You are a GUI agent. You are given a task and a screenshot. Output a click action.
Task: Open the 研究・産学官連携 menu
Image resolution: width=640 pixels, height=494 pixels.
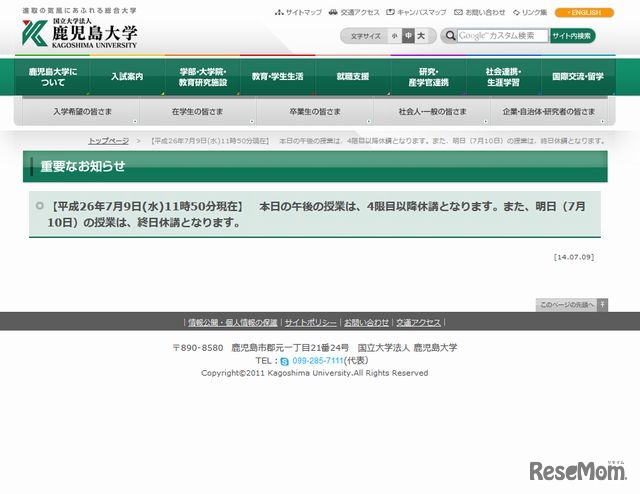429,77
